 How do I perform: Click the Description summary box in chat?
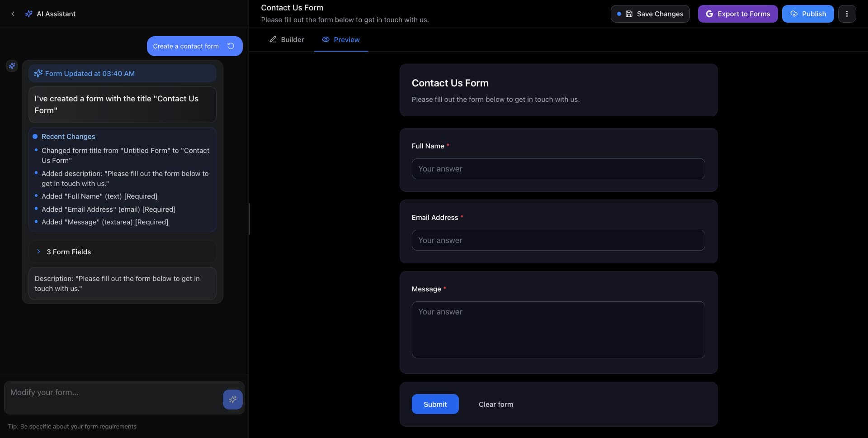123,284
